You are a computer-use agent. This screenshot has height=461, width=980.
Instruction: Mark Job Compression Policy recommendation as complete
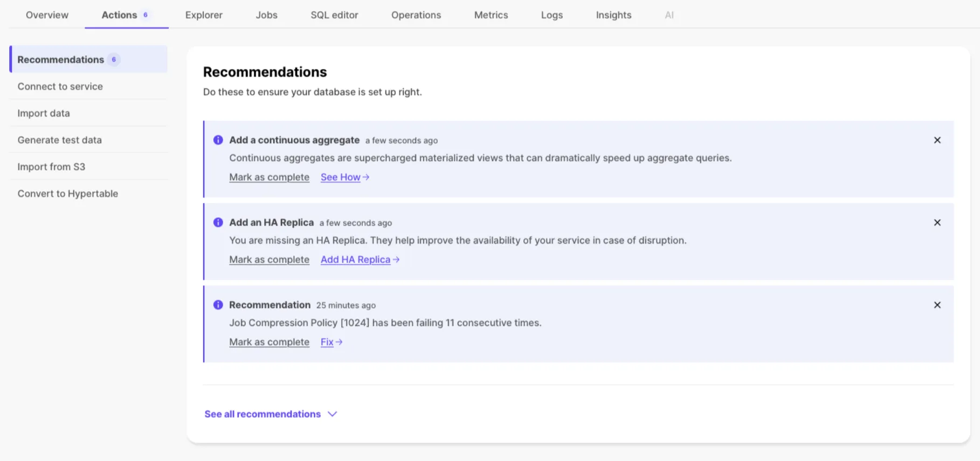pyautogui.click(x=269, y=342)
